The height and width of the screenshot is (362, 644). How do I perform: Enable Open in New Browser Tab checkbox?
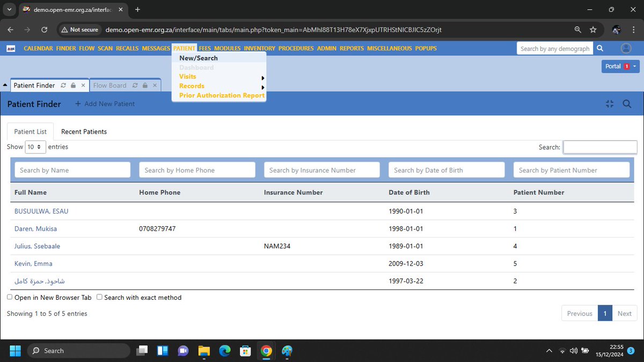point(10,297)
